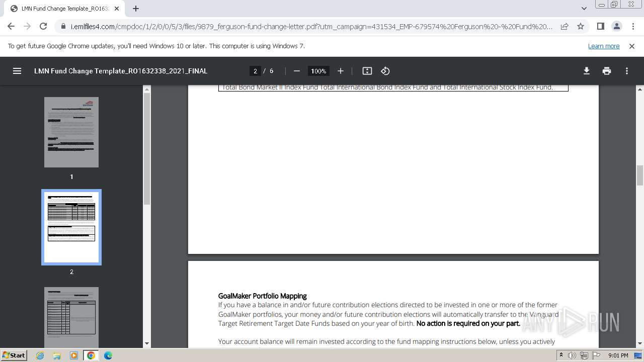Show hidden system tray icons
This screenshot has width=644, height=362.
click(x=561, y=355)
